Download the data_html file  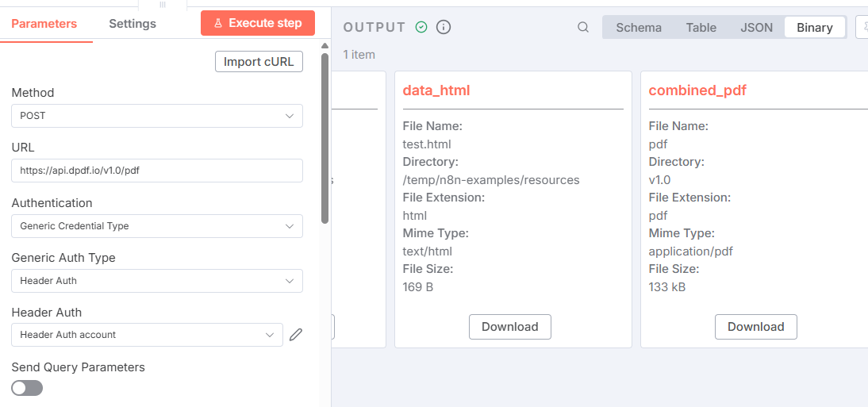click(x=510, y=327)
